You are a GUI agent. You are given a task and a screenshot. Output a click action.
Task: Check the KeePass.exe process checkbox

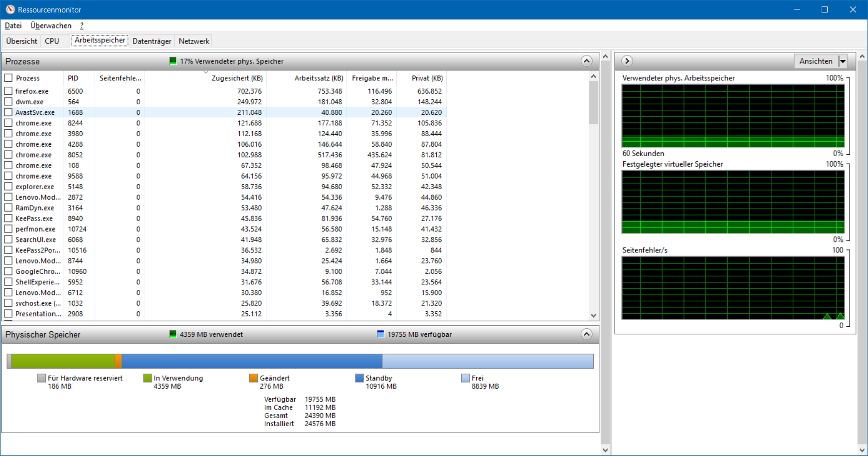[x=8, y=218]
